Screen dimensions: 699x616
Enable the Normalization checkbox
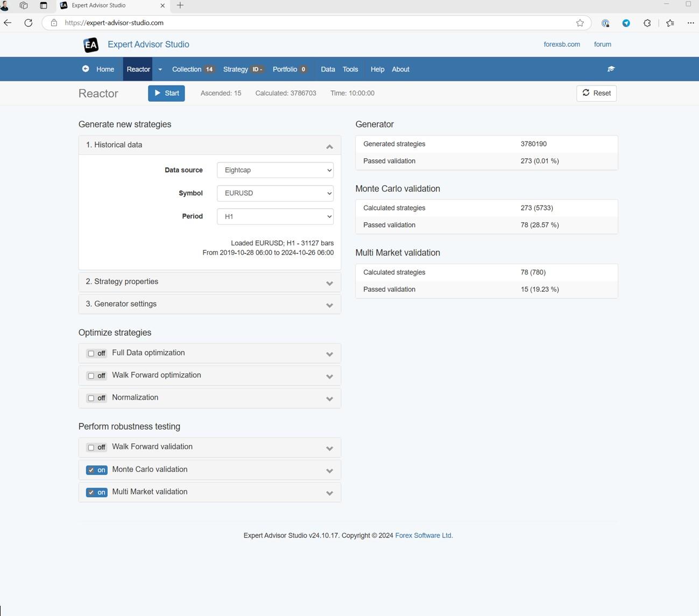pyautogui.click(x=91, y=398)
